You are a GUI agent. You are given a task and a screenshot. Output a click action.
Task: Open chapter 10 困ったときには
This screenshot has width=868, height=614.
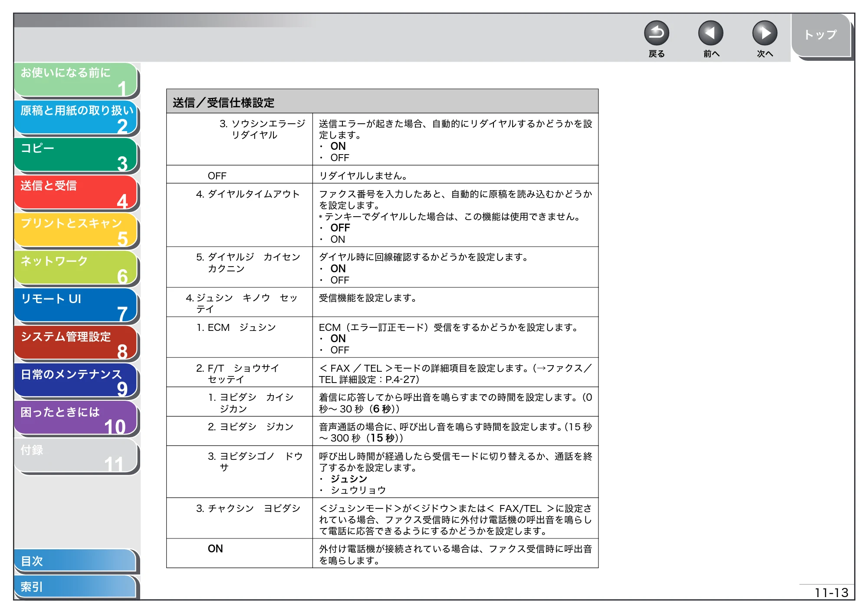76,419
